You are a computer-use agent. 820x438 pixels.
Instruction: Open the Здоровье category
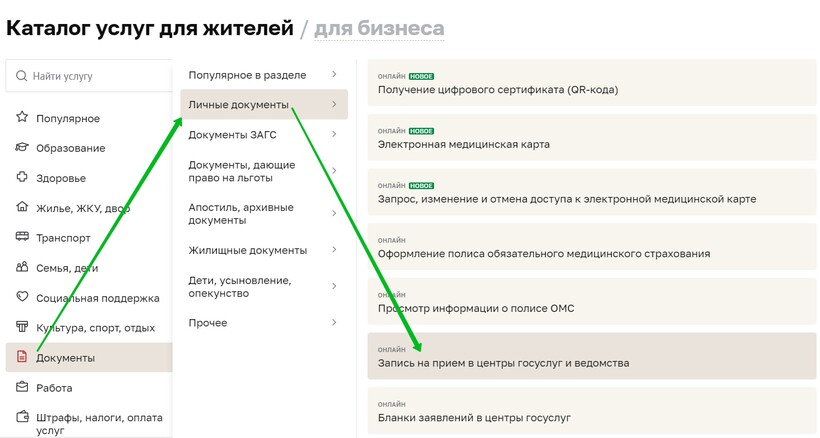(61, 178)
